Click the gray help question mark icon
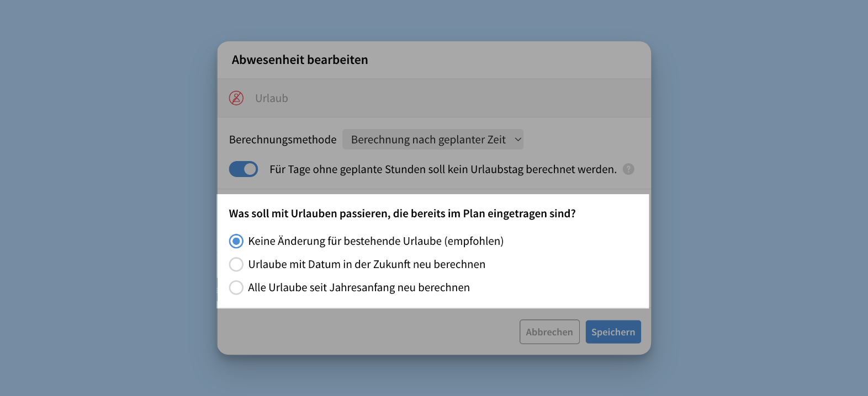Screen dimensions: 868x396 pyautogui.click(x=628, y=169)
